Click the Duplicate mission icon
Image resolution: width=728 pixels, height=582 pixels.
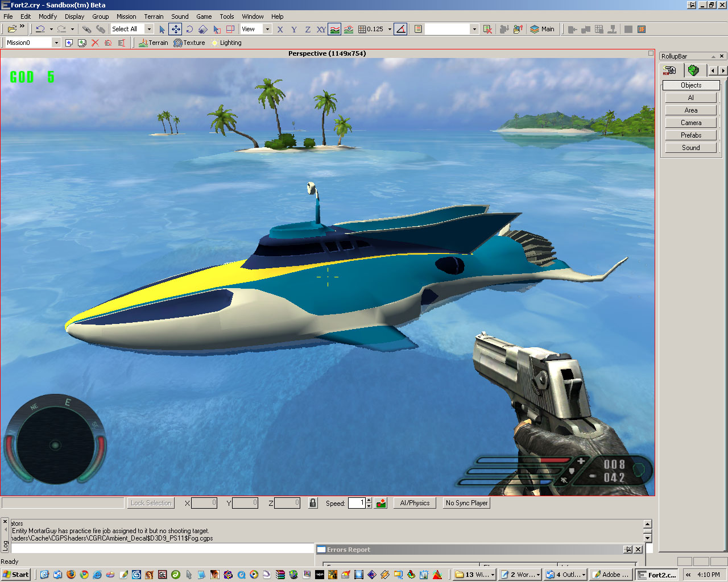click(x=82, y=43)
